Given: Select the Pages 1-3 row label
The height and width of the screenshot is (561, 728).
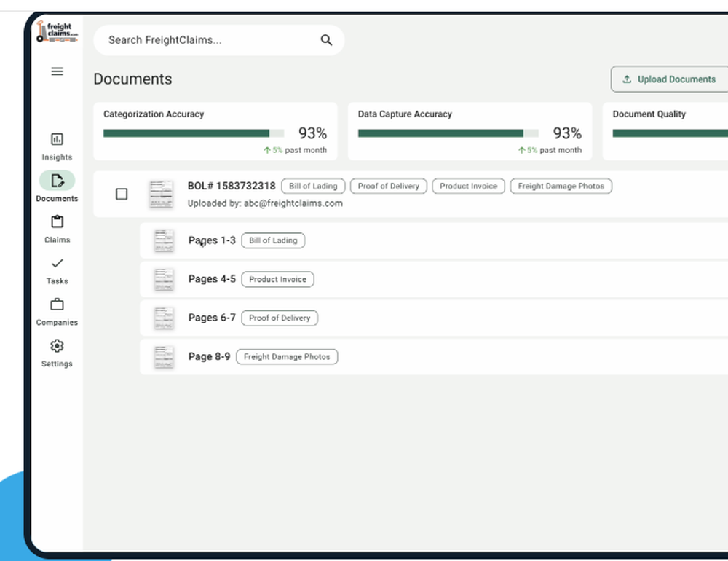Looking at the screenshot, I should coord(212,240).
